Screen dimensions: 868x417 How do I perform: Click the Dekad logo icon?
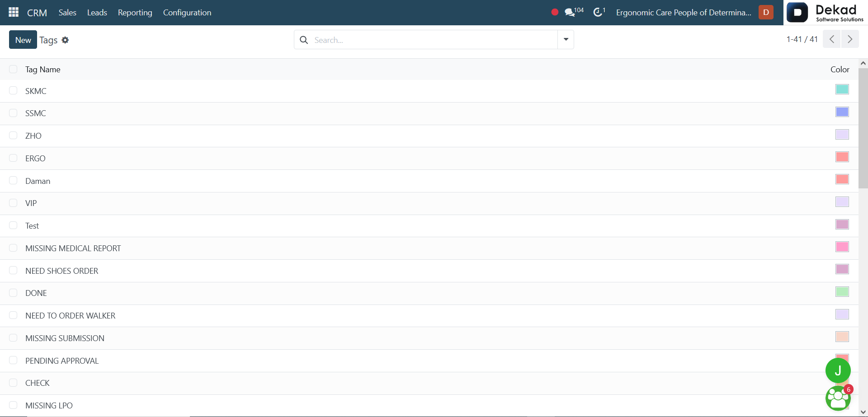[797, 12]
